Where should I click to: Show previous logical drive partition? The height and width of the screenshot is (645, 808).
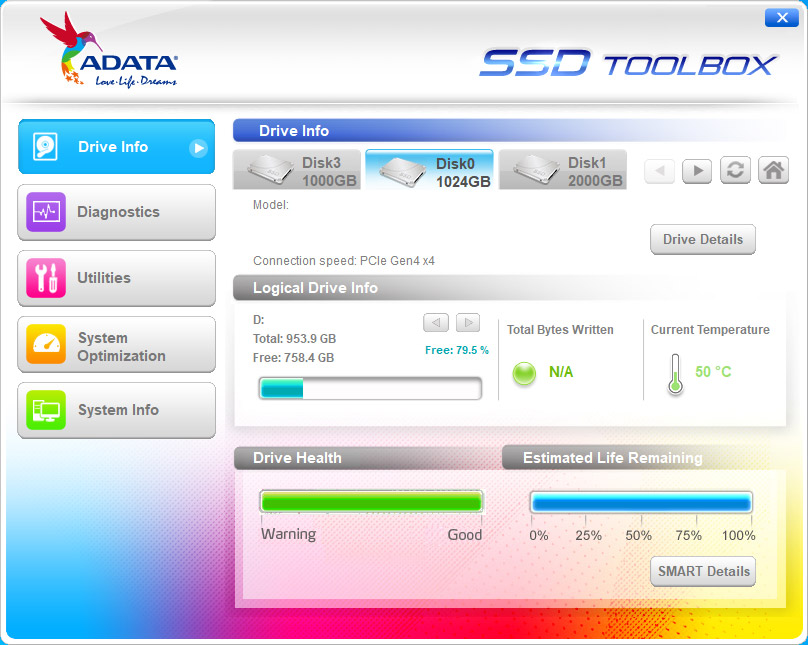pos(436,323)
